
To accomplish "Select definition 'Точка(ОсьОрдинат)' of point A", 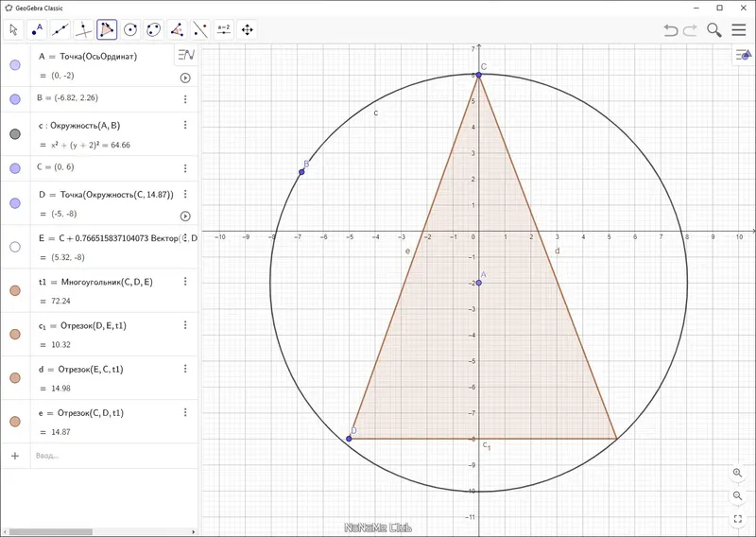I will tap(98, 57).
